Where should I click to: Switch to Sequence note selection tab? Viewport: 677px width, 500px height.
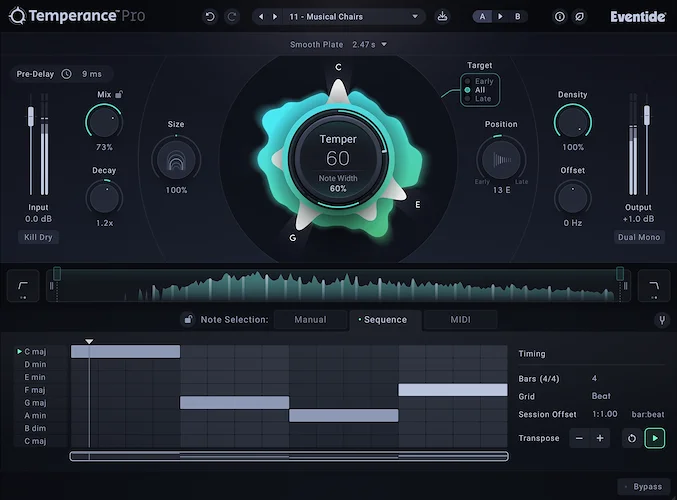(385, 320)
